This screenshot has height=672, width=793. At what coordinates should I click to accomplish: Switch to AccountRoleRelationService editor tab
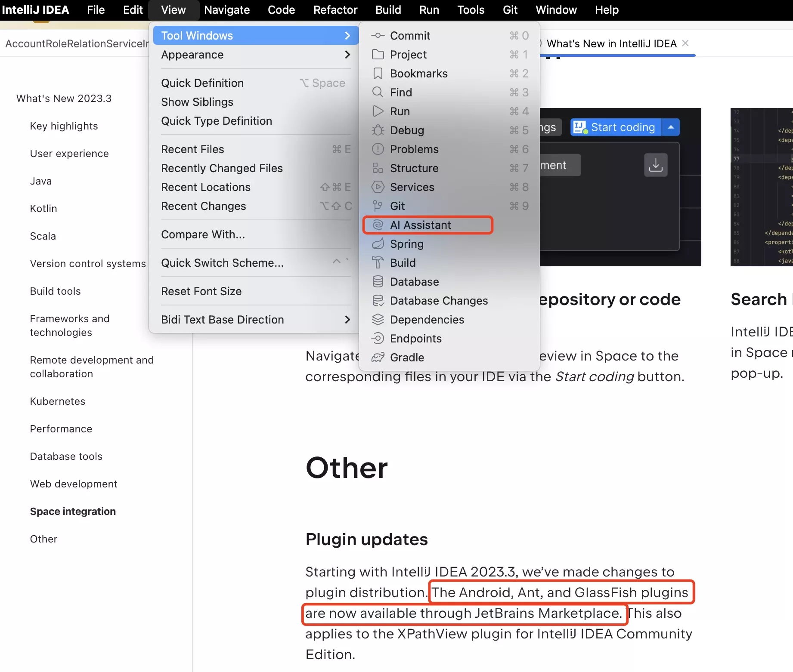click(77, 43)
